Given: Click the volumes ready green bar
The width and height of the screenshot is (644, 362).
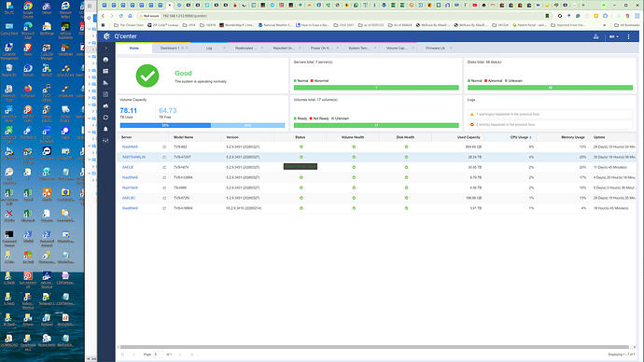Looking at the screenshot, I should pyautogui.click(x=376, y=125).
